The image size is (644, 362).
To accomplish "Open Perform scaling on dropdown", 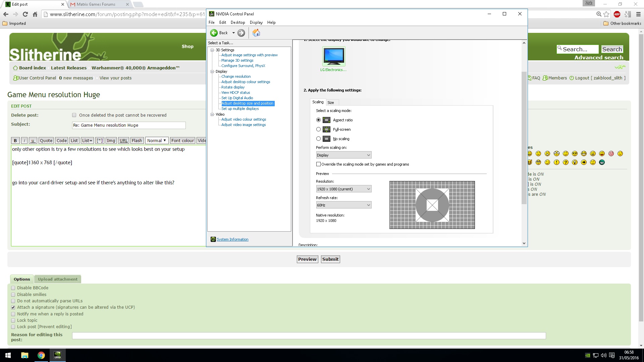I will click(x=343, y=155).
